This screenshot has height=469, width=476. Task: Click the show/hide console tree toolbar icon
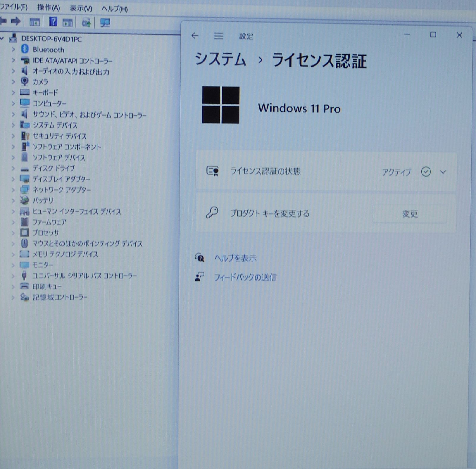(x=35, y=22)
